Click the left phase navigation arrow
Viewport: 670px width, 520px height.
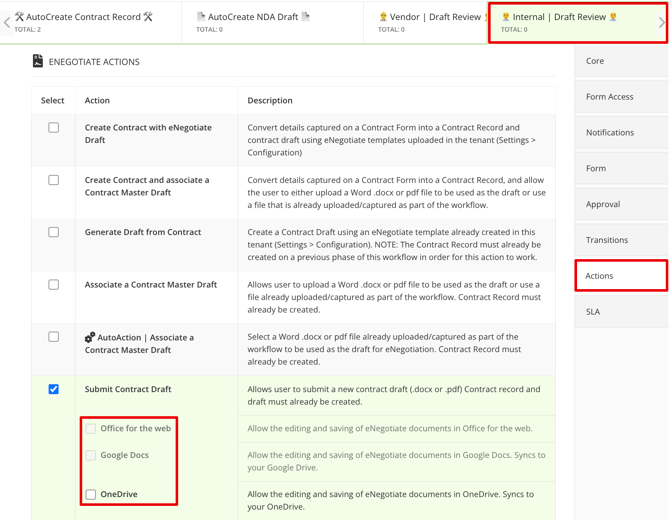[6, 22]
